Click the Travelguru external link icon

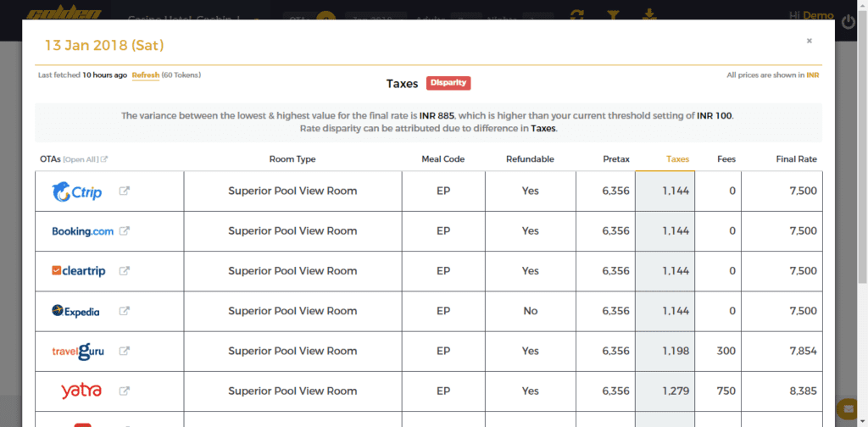pos(125,351)
